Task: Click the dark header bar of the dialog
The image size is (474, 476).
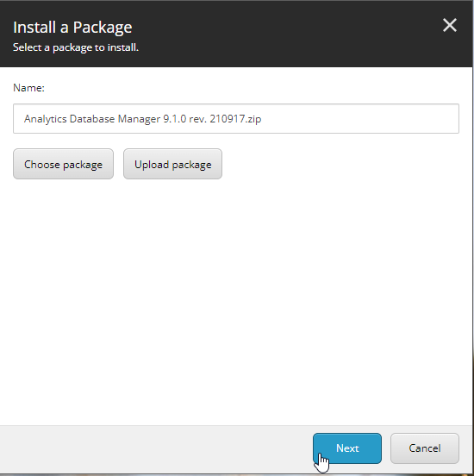Action: (273, 34)
